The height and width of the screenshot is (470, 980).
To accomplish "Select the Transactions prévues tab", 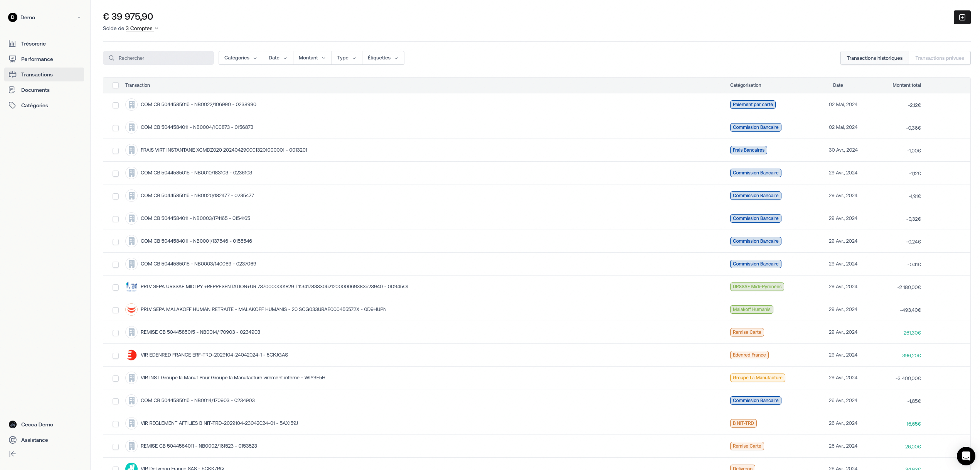I will [x=940, y=57].
